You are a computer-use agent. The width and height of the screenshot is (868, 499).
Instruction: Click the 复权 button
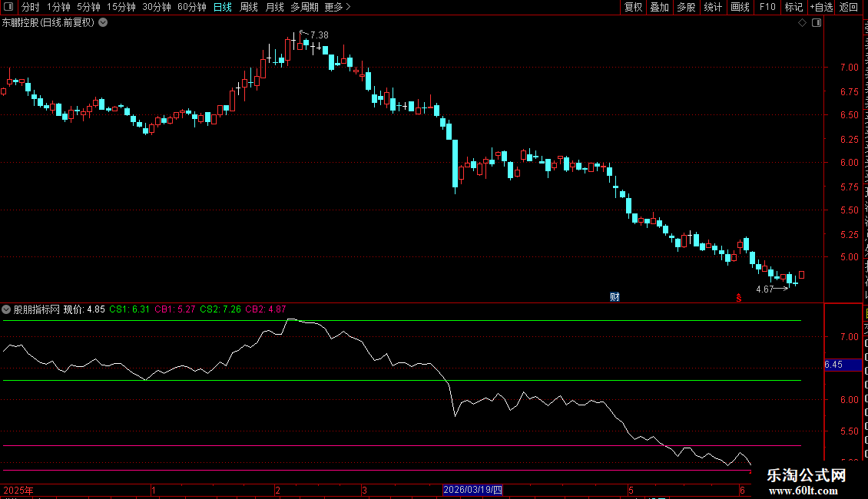pyautogui.click(x=633, y=7)
